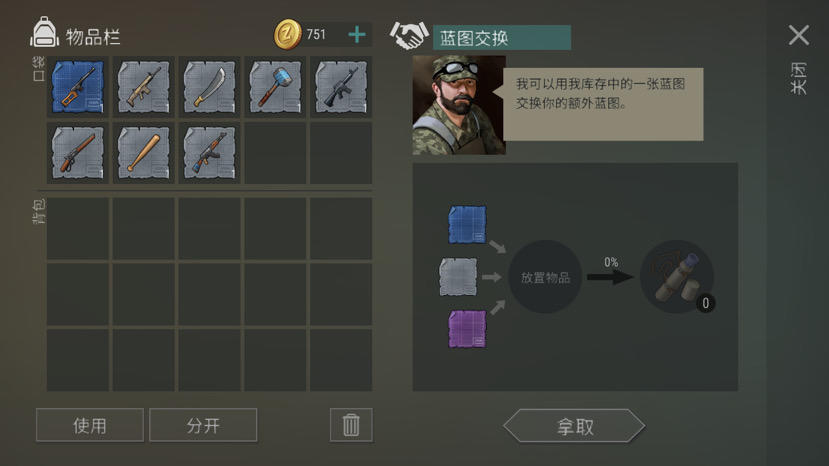This screenshot has width=829, height=466.
Task: Choose the black M16 rifle blueprint
Action: 340,87
